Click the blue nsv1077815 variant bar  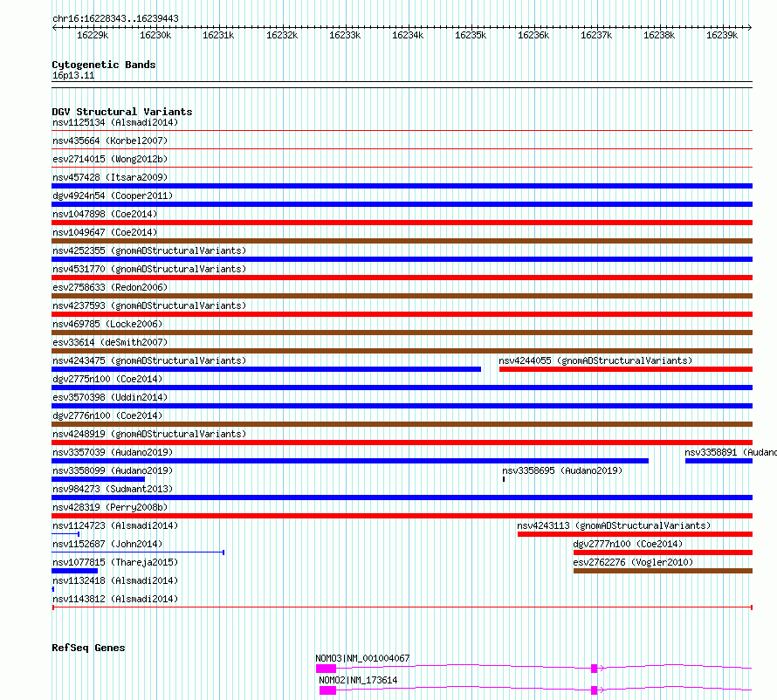coord(75,571)
